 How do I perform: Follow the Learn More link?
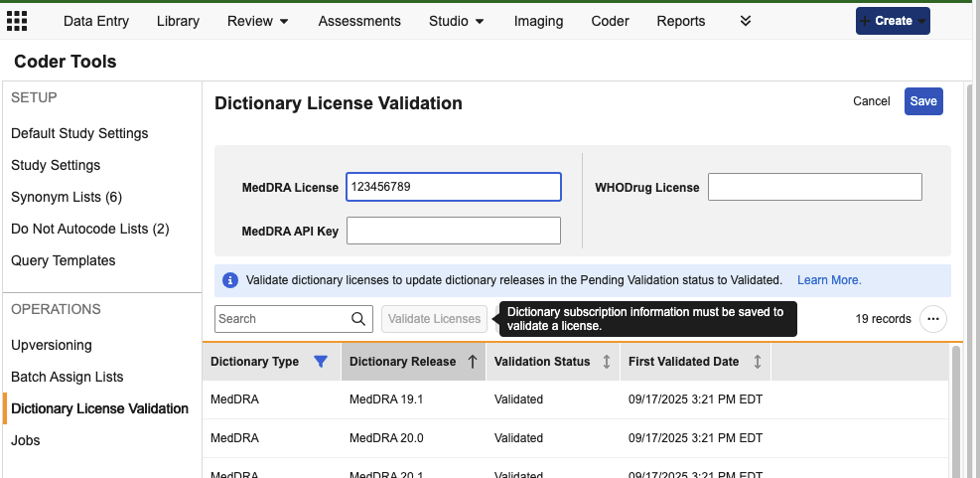click(829, 280)
